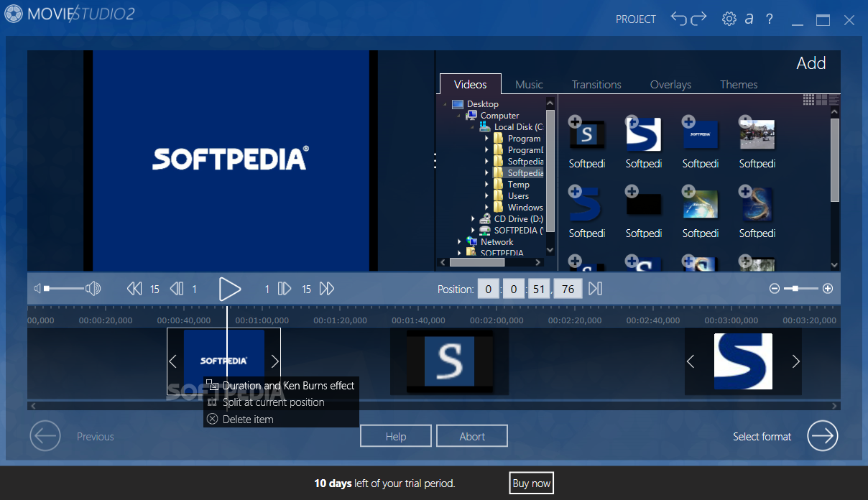Click the 'a' font size icon
868x500 pixels.
click(749, 19)
